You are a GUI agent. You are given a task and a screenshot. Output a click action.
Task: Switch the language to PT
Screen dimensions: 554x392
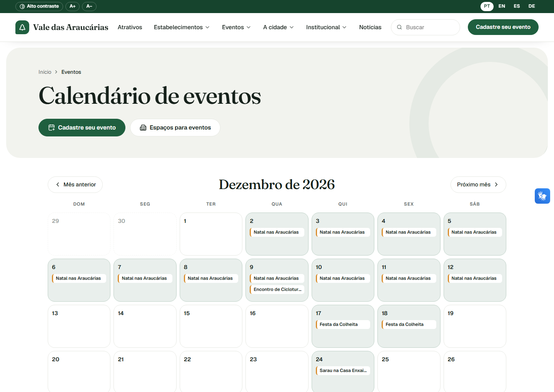[487, 6]
